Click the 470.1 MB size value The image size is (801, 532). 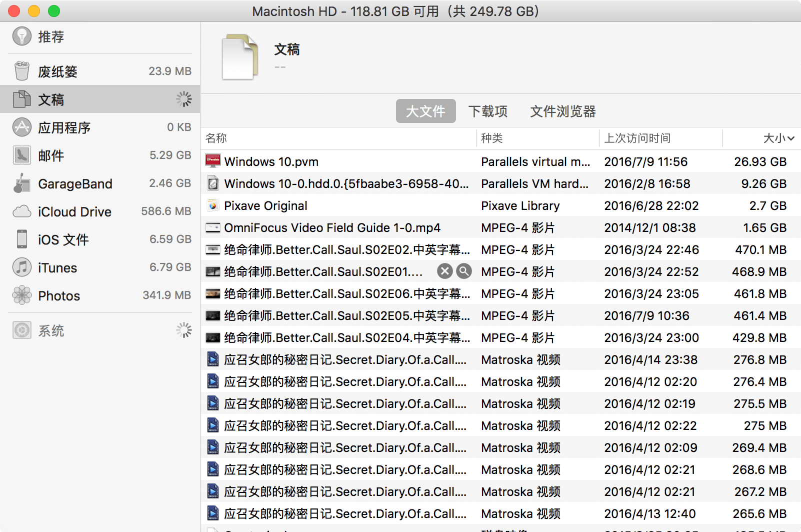[x=760, y=249]
